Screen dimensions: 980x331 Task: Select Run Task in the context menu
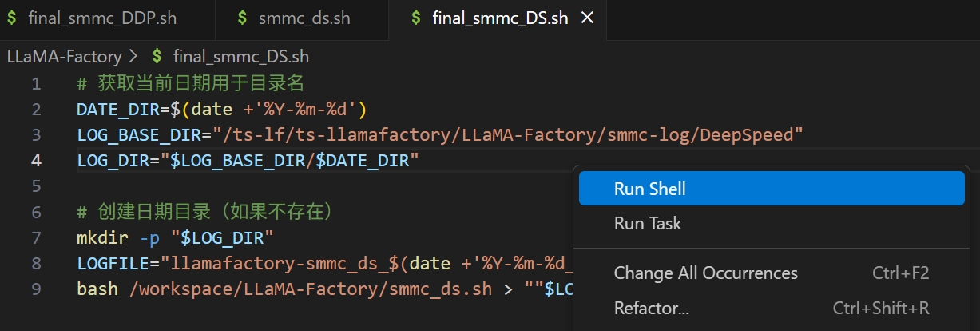tap(647, 223)
